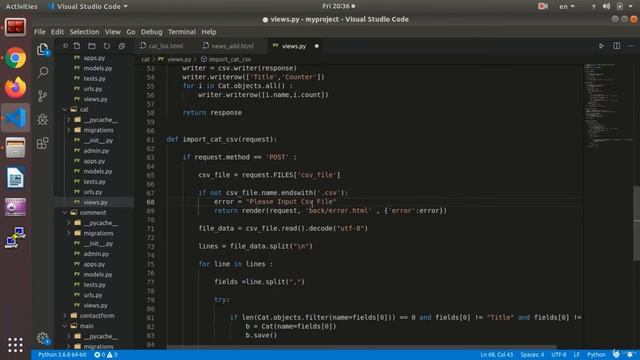Open the Search view in activity bar

(x=42, y=73)
